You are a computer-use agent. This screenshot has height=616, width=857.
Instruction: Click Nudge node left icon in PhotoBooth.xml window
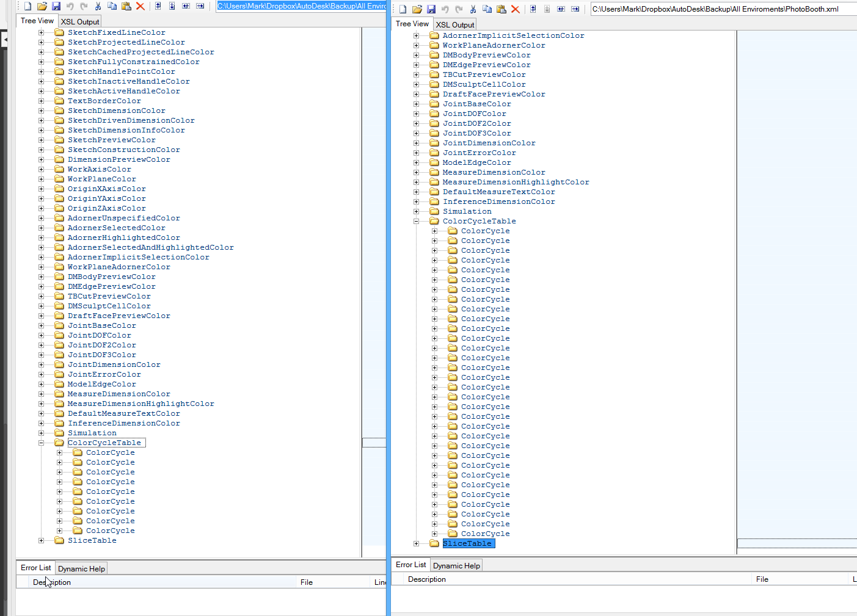pyautogui.click(x=561, y=9)
